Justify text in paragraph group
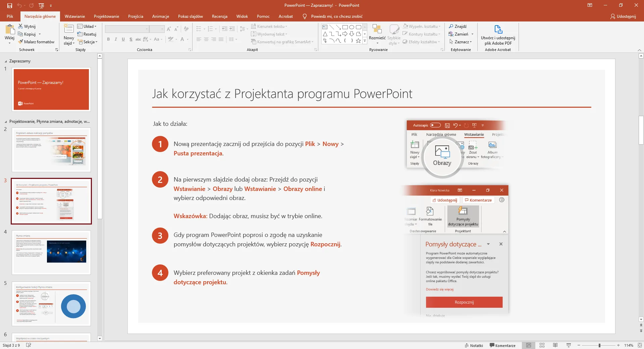This screenshot has width=644, height=349. coord(221,39)
